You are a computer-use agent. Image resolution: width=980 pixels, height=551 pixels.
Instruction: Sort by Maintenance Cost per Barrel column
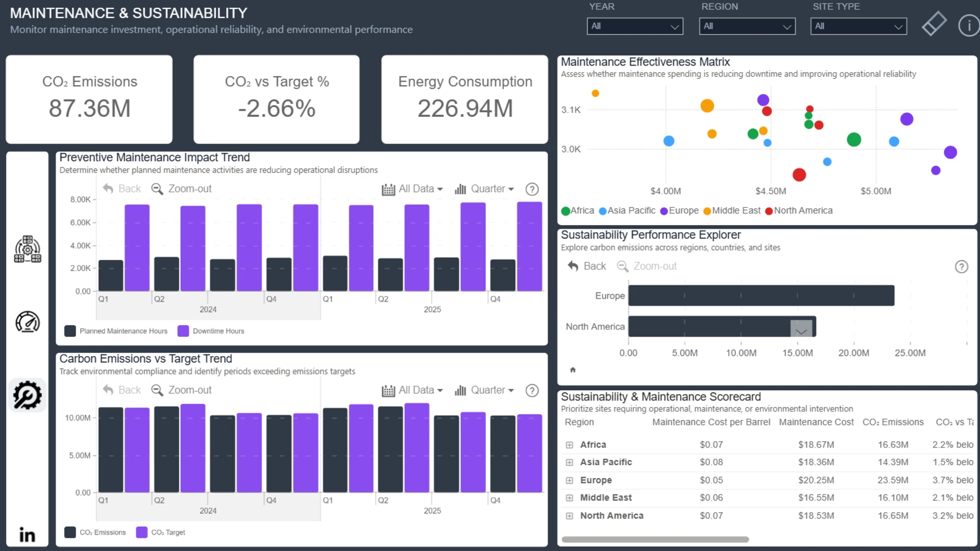point(711,422)
